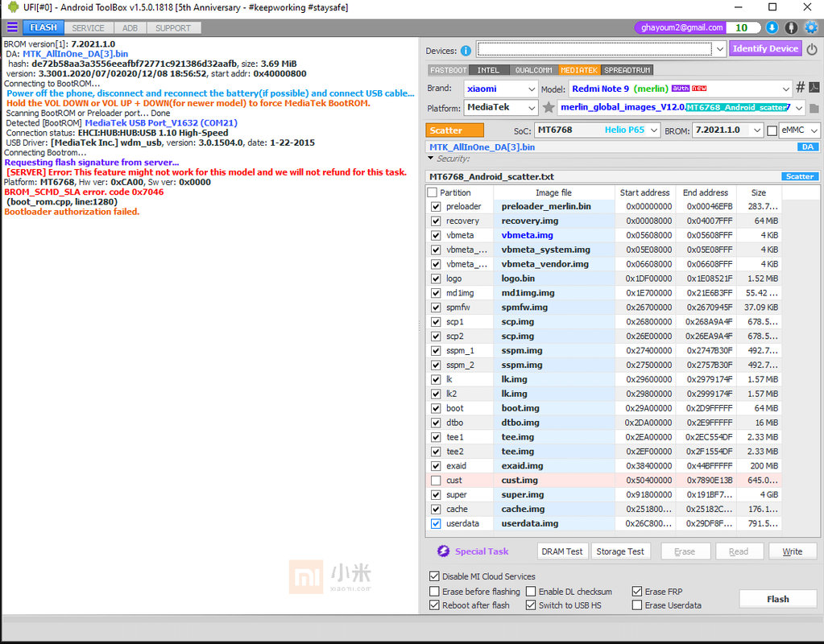
Task: Click the hash symbol icon next to Model
Action: tap(800, 88)
